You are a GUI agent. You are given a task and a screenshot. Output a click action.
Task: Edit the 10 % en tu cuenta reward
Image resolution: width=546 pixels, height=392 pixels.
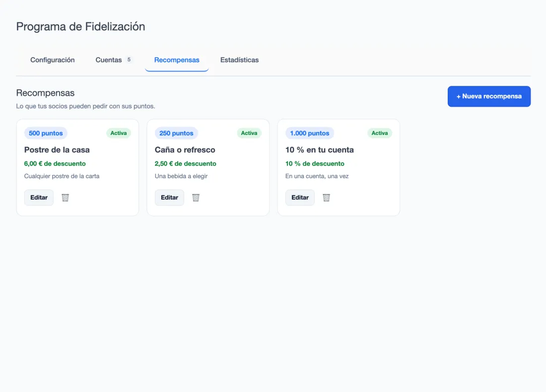(x=300, y=198)
